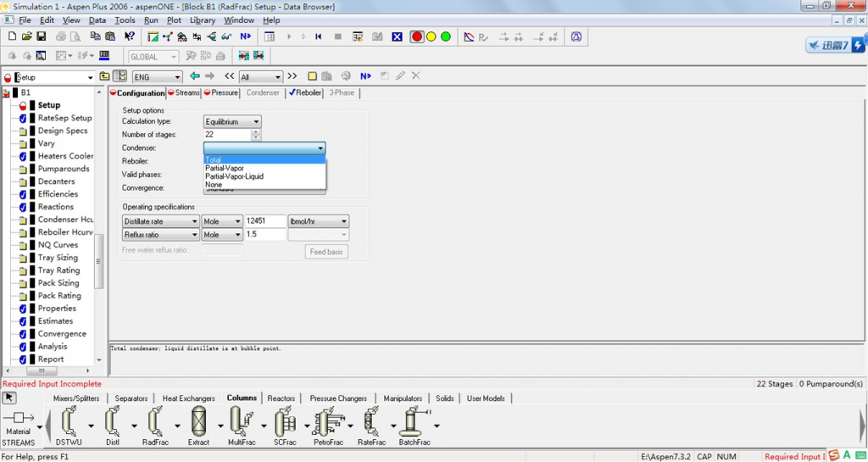The width and height of the screenshot is (868, 462).
Task: Click the green circle toolbar indicator
Action: pyautogui.click(x=446, y=36)
